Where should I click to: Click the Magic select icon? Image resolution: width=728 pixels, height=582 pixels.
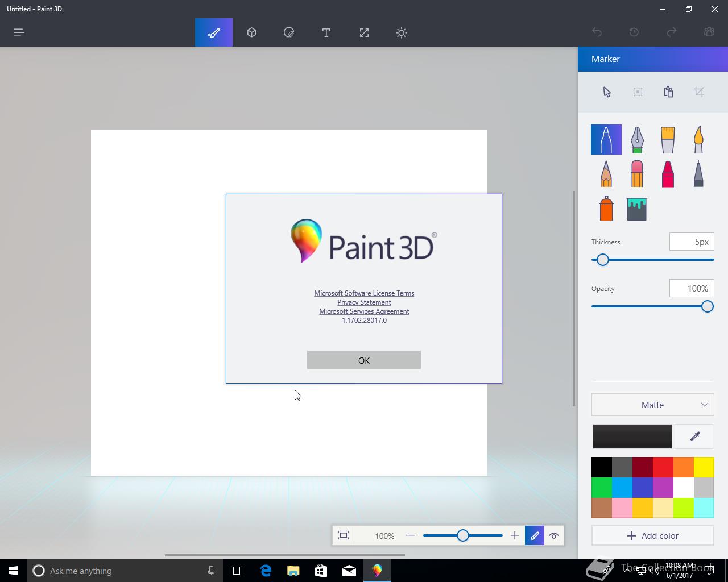638,92
